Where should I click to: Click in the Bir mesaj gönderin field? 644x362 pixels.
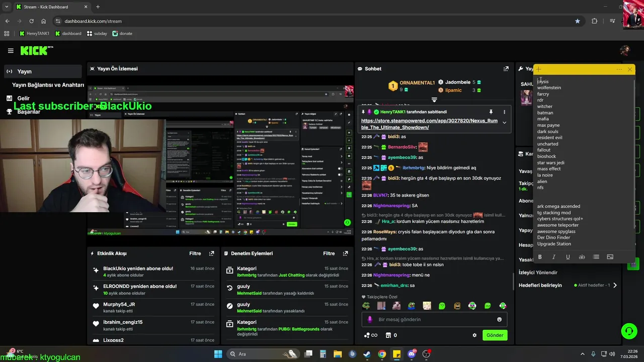tap(434, 319)
